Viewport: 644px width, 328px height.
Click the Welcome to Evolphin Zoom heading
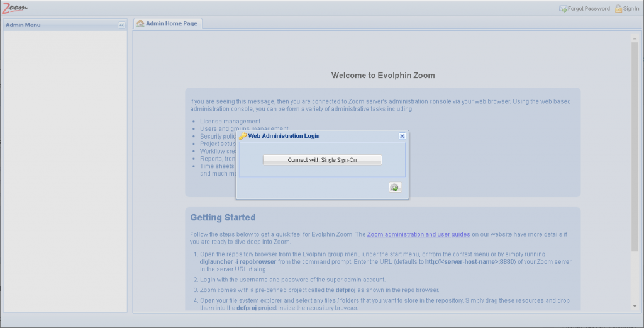pyautogui.click(x=383, y=75)
